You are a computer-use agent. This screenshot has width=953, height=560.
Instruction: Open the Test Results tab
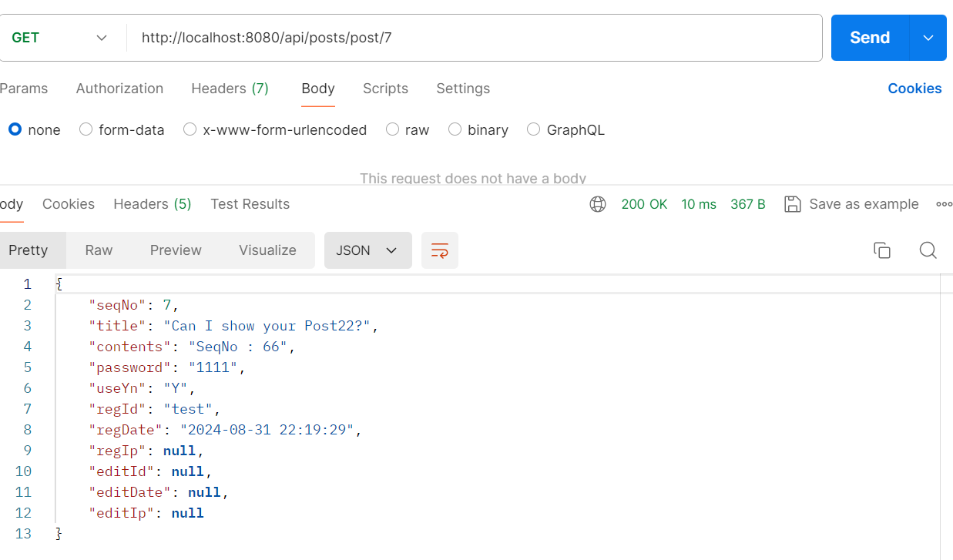tap(250, 204)
